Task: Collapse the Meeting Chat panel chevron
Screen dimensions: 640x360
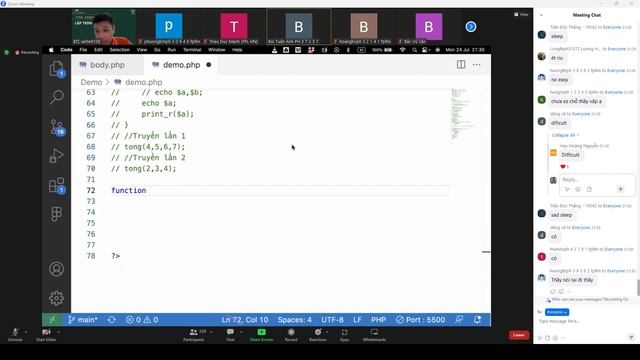Action: point(541,15)
